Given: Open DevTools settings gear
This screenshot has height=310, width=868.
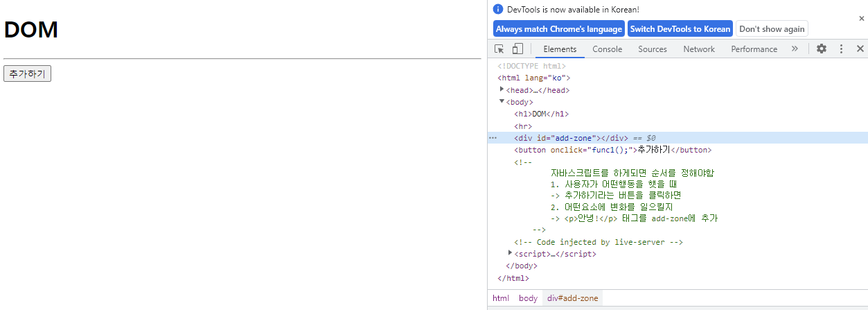Looking at the screenshot, I should (822, 49).
